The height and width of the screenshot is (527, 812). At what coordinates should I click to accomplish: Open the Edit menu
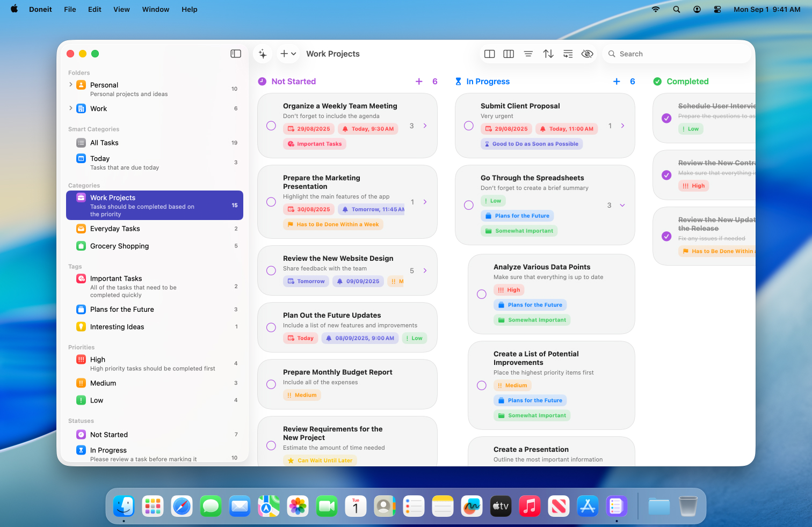coord(95,9)
